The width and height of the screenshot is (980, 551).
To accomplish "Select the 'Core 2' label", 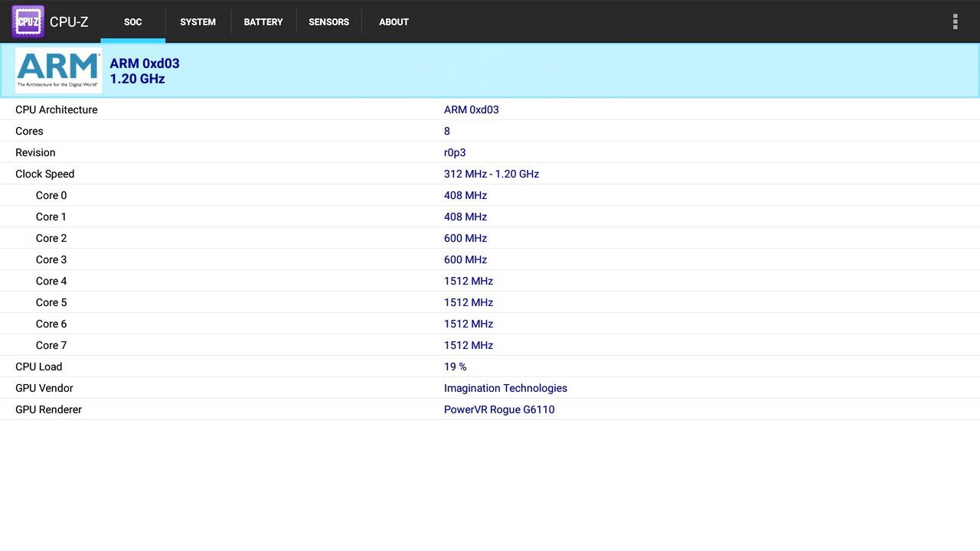I will click(51, 238).
